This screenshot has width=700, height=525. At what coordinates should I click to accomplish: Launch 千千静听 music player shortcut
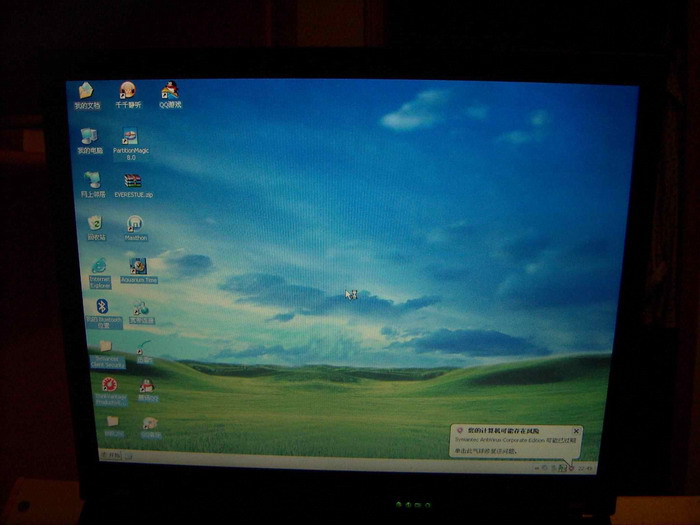[x=128, y=92]
